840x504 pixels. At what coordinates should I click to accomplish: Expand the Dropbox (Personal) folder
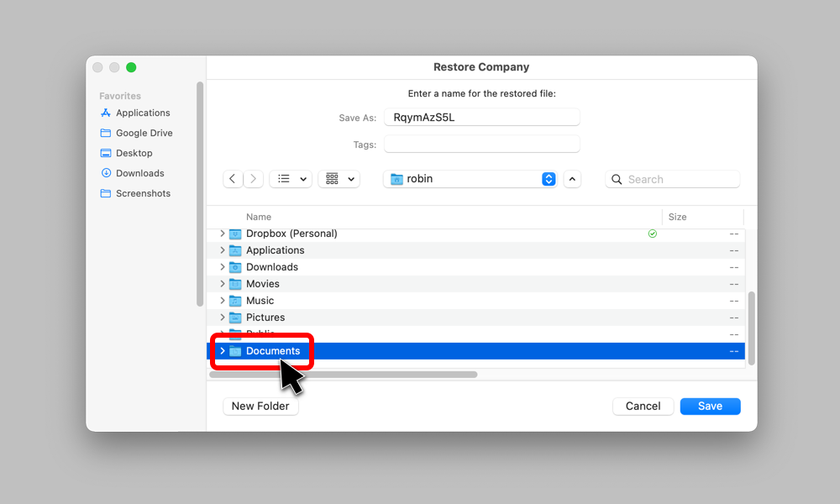223,234
